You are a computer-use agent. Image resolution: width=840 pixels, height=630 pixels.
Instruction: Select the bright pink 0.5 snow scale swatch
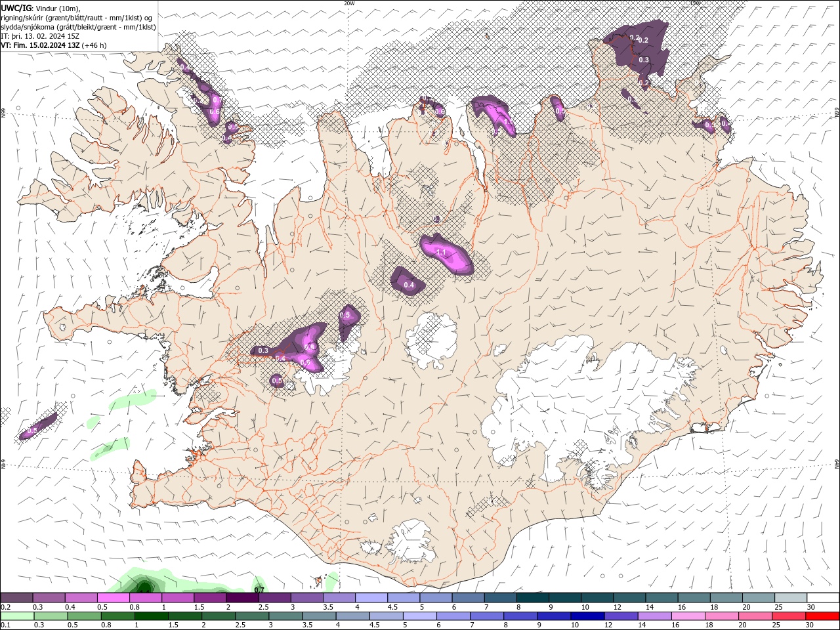pos(113,597)
